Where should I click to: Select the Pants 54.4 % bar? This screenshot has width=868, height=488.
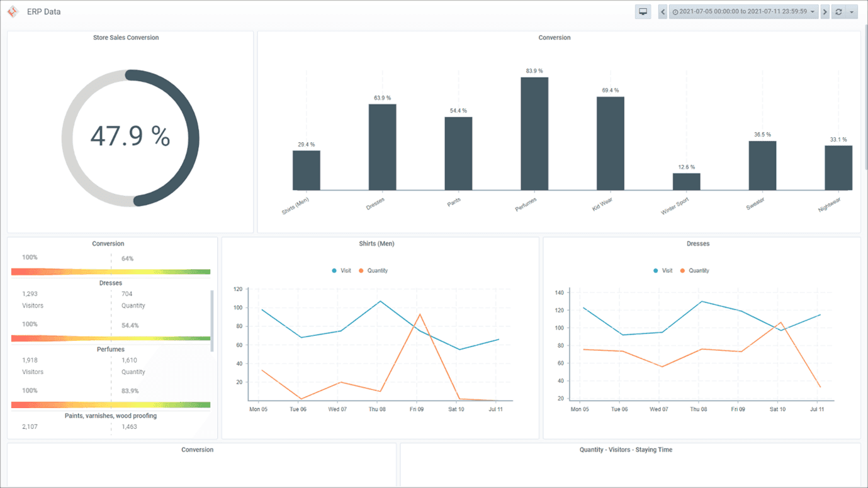click(458, 153)
